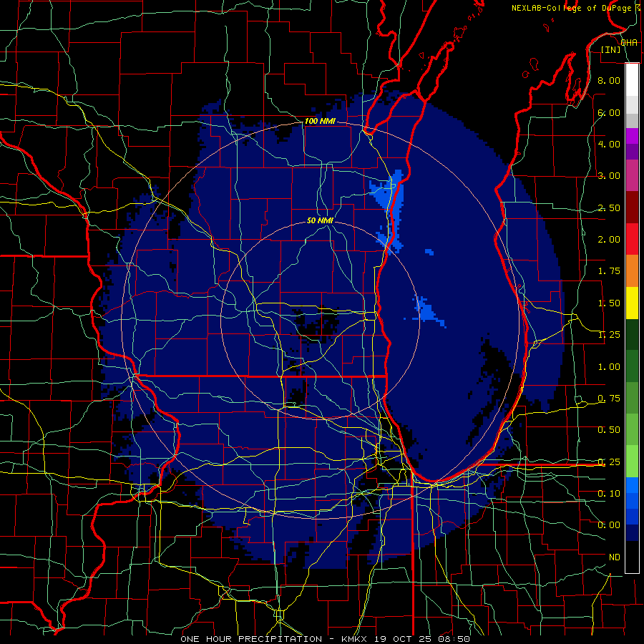The image size is (644, 644).
Task: Click the 0.50 legend value
Action: [x=609, y=430]
